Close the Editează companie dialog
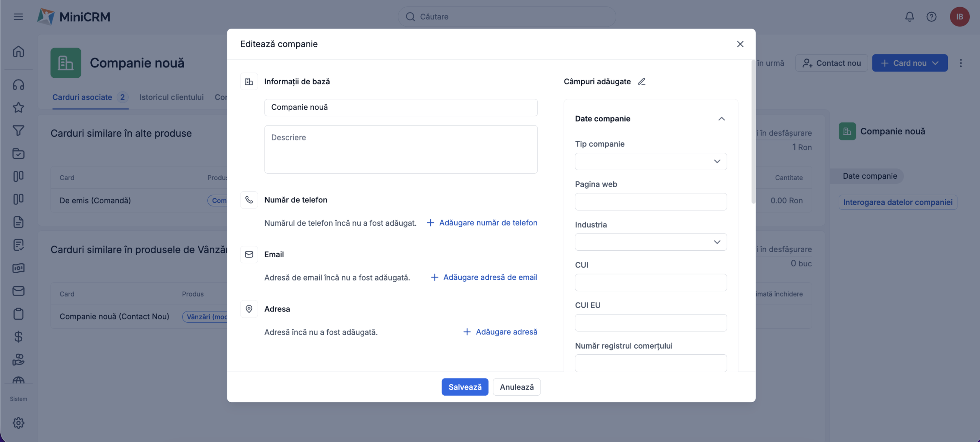 [x=740, y=44]
